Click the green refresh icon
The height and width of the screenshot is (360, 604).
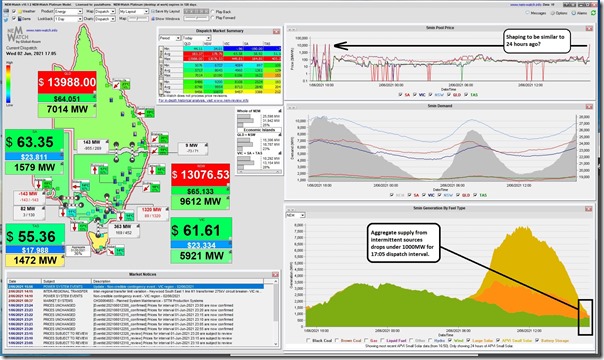(593, 13)
